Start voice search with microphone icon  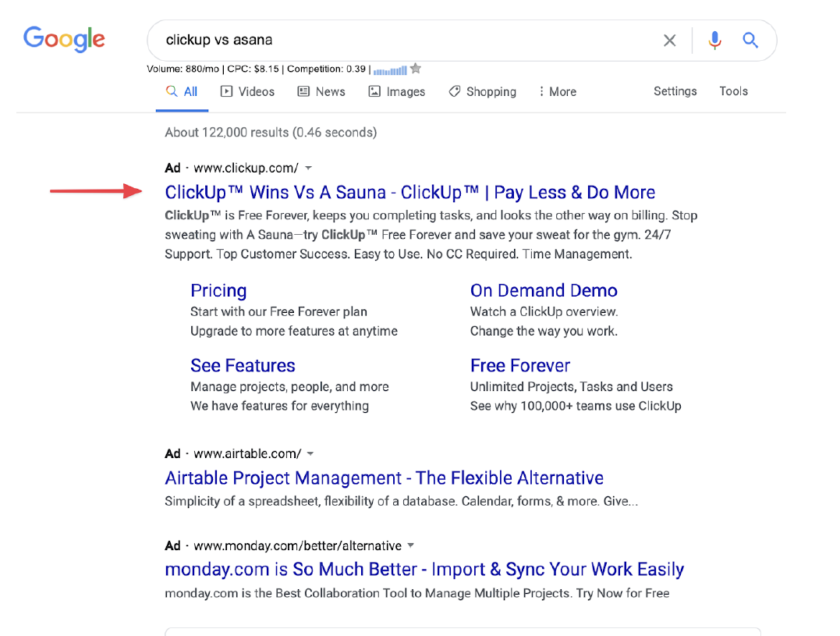pyautogui.click(x=714, y=40)
